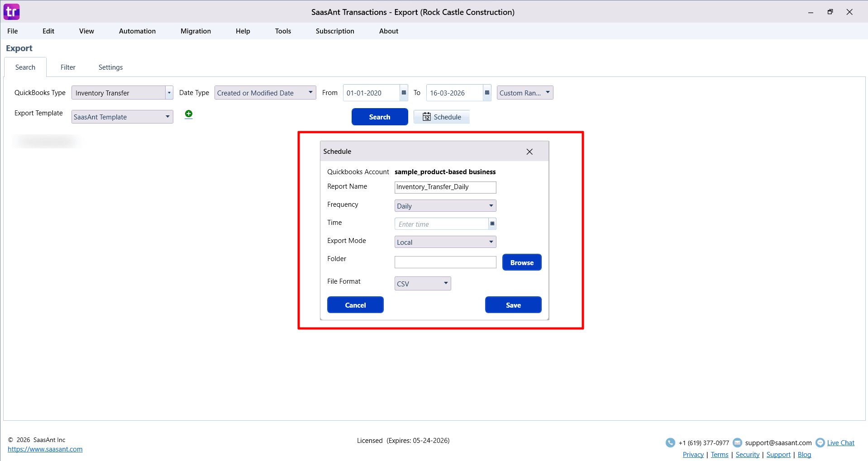Open the https://www.saasant.com link
This screenshot has height=461, width=868.
(x=45, y=449)
